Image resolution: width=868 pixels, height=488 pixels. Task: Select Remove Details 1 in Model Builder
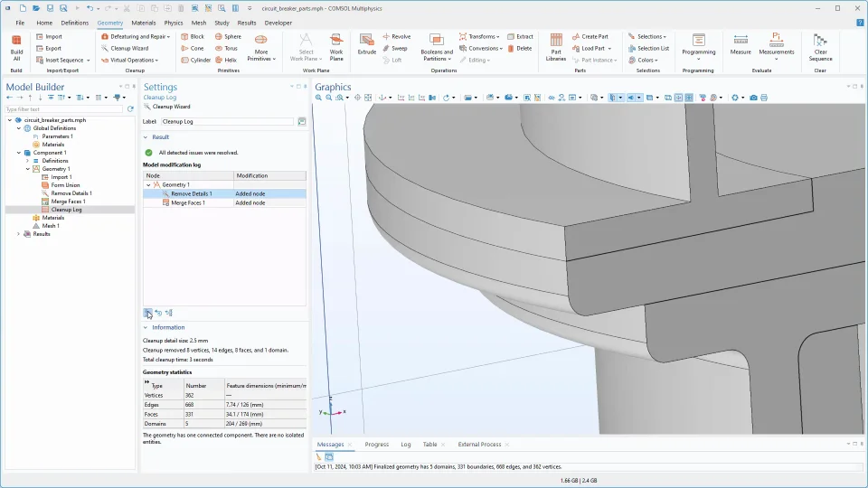point(71,193)
